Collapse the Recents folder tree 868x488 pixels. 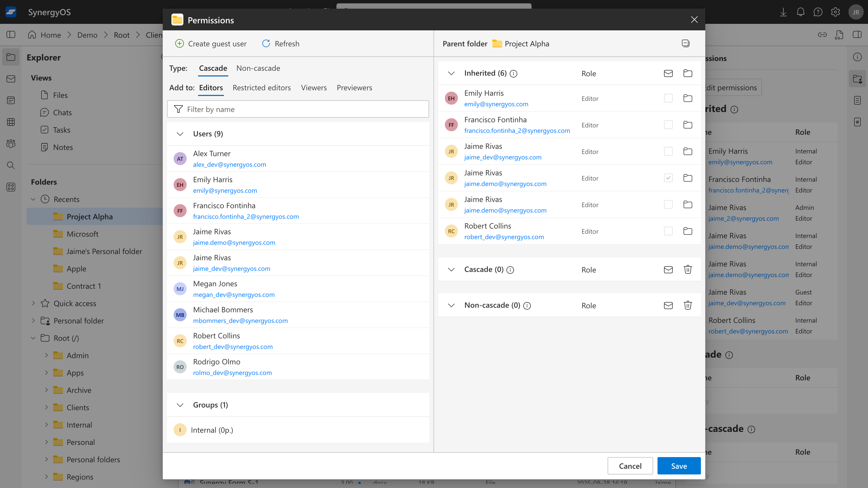[33, 199]
